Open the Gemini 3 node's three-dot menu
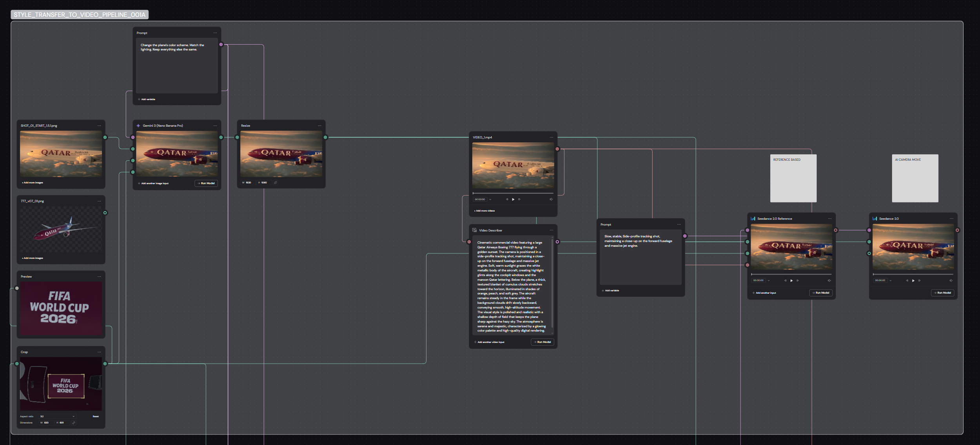The image size is (980, 445). pyautogui.click(x=215, y=126)
